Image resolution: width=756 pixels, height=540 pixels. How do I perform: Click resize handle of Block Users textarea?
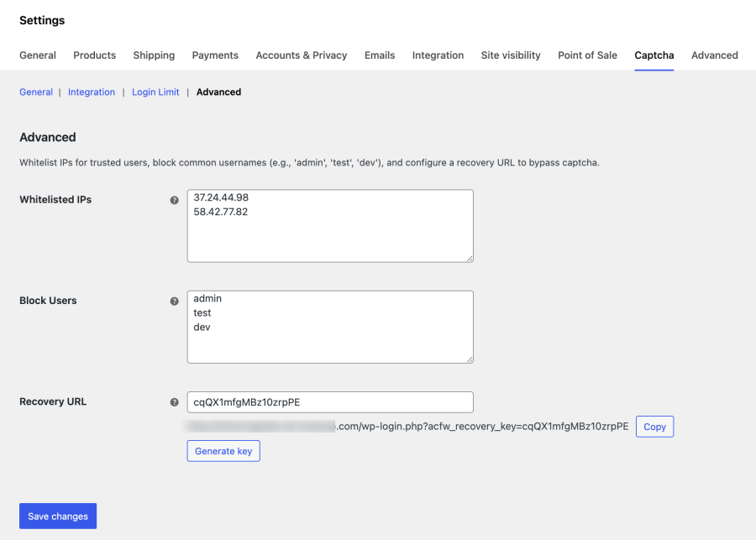pos(470,359)
